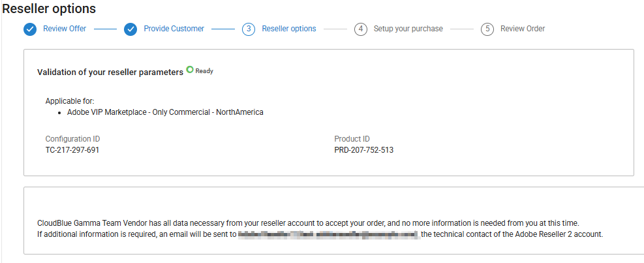Select the step 5 circle icon

[x=487, y=29]
